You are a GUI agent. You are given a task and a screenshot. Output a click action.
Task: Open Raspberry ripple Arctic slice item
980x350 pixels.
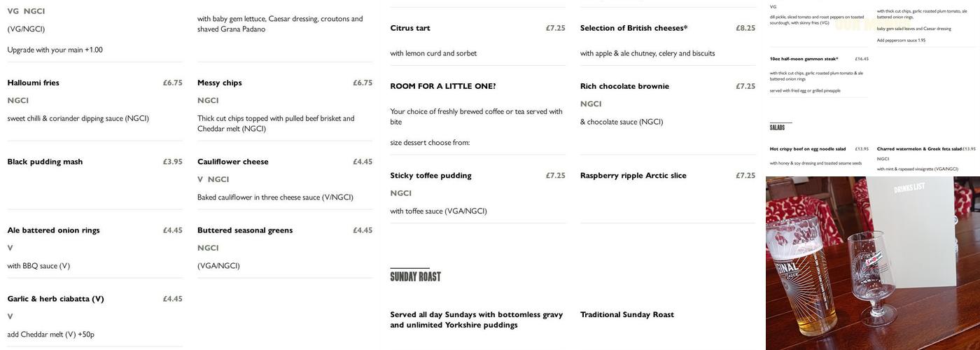point(633,176)
